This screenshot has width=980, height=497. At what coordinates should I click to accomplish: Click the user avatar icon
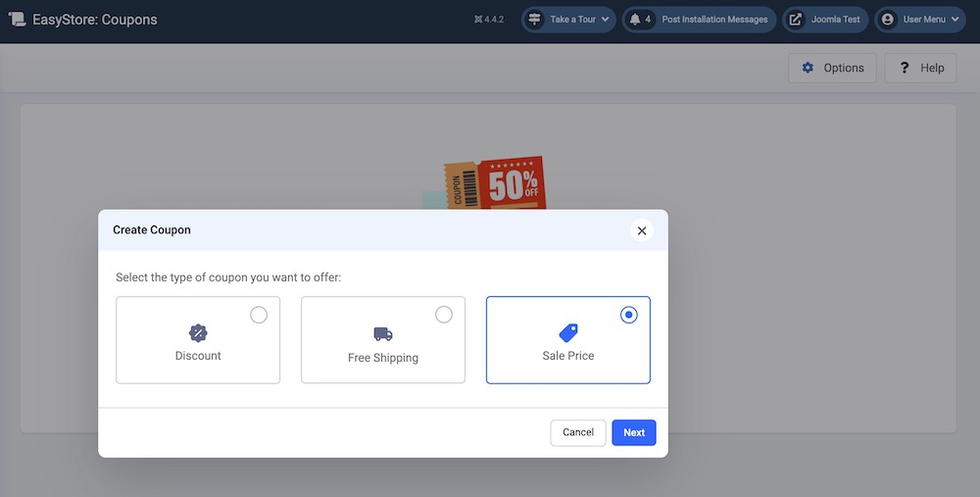[888, 20]
